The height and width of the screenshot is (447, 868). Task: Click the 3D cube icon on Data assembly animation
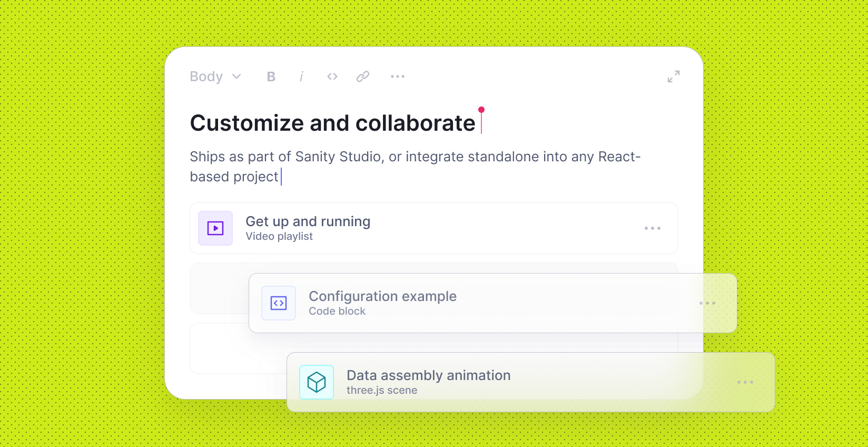(x=316, y=382)
